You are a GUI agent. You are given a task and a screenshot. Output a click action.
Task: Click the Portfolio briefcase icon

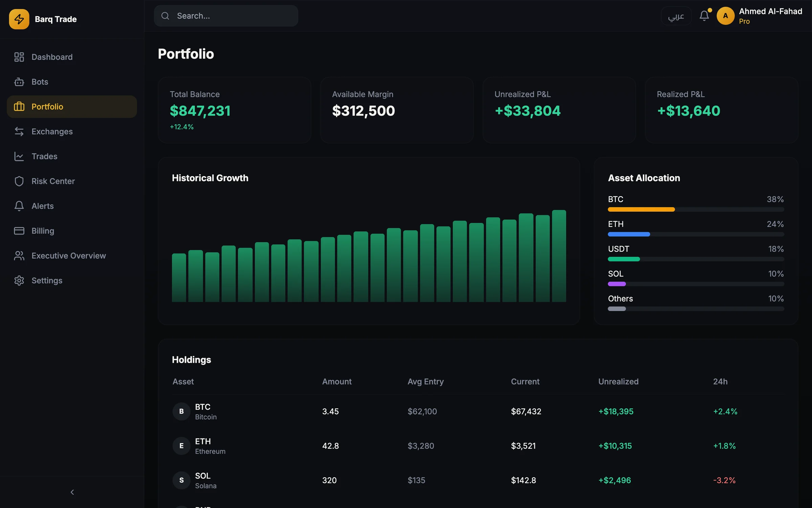click(19, 107)
